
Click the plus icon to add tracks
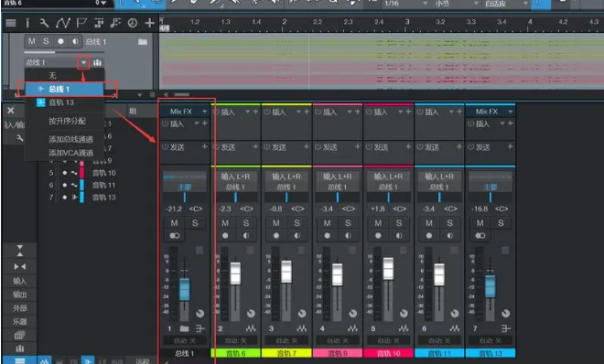pyautogui.click(x=149, y=23)
